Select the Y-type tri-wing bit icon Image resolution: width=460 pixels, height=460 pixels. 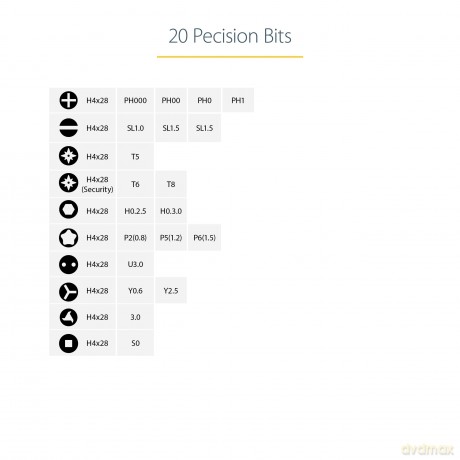[69, 292]
